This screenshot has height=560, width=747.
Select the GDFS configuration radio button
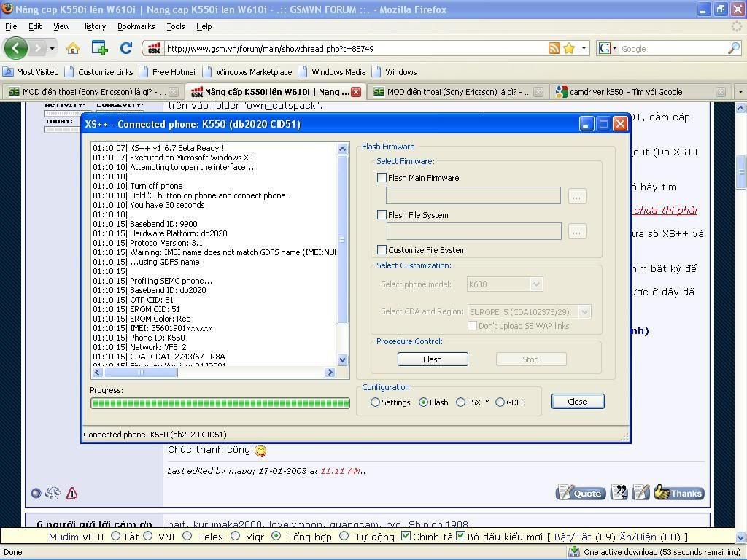tap(500, 402)
